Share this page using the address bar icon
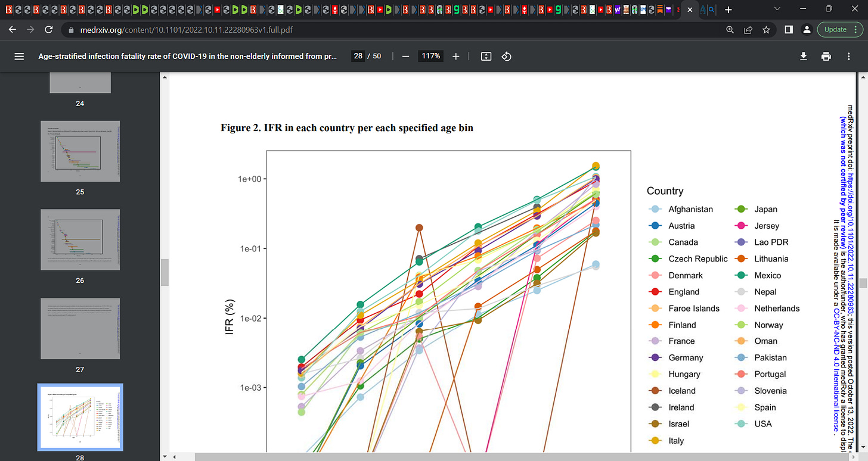Viewport: 868px width, 461px height. tap(748, 30)
